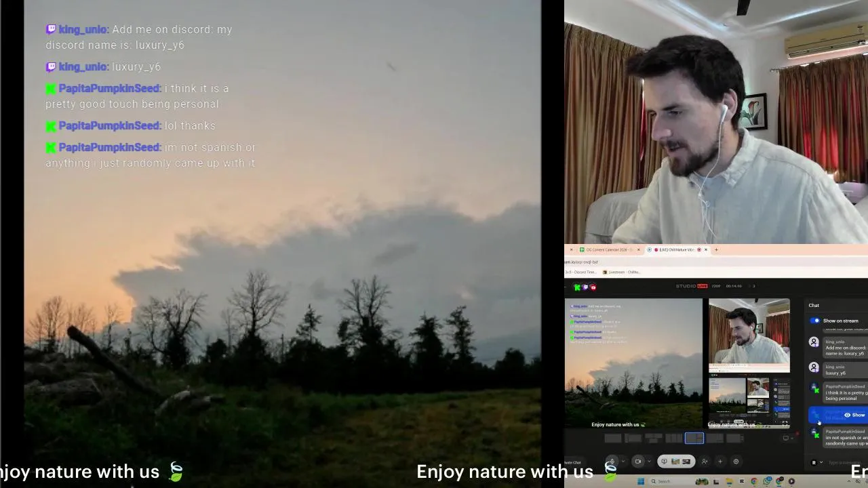Click the Show button on highlighted chat message
868x488 pixels.
click(x=854, y=415)
